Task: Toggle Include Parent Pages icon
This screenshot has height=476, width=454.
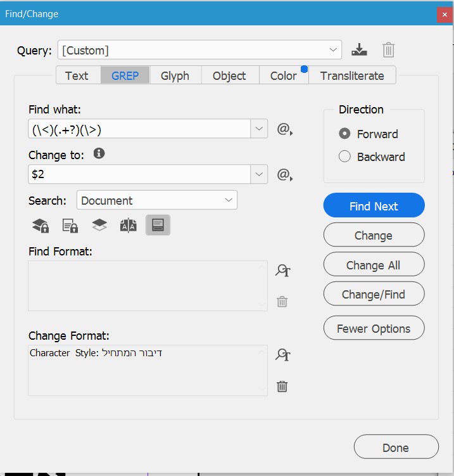Action: [129, 225]
